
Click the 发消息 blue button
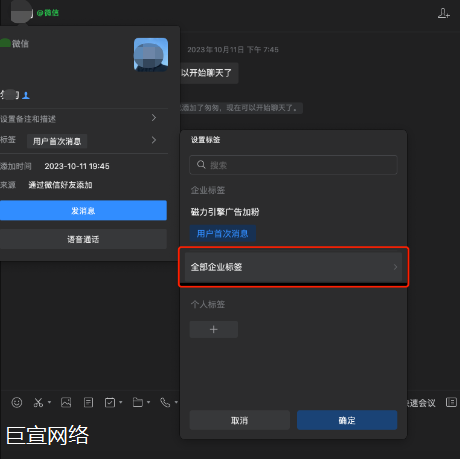(x=83, y=210)
